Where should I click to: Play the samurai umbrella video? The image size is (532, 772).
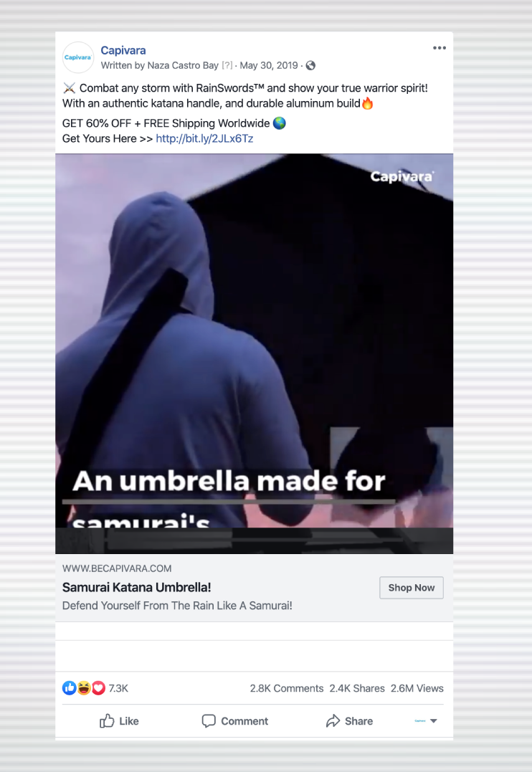255,353
